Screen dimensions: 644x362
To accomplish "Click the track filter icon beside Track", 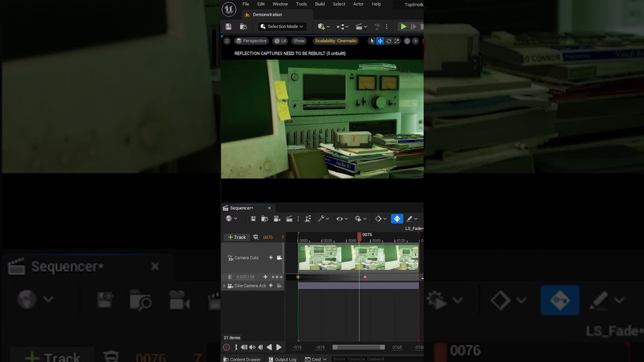I will [256, 237].
